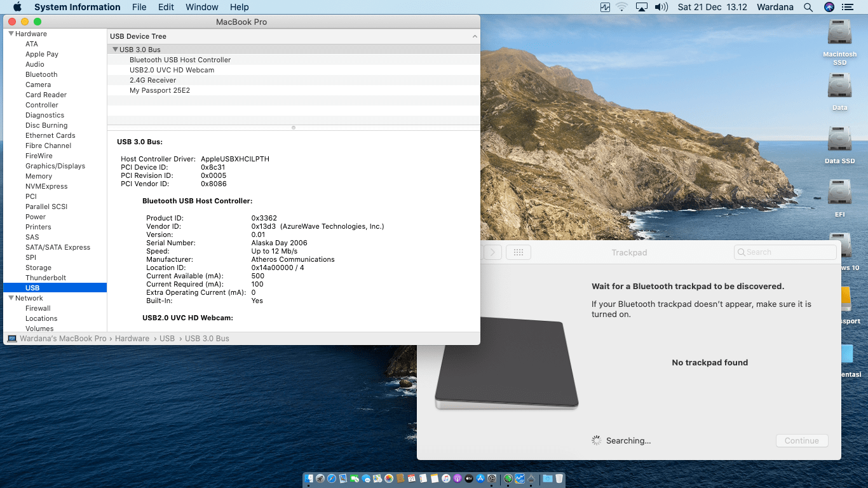Open Notes from the Dock
The image size is (868, 488).
pyautogui.click(x=435, y=478)
